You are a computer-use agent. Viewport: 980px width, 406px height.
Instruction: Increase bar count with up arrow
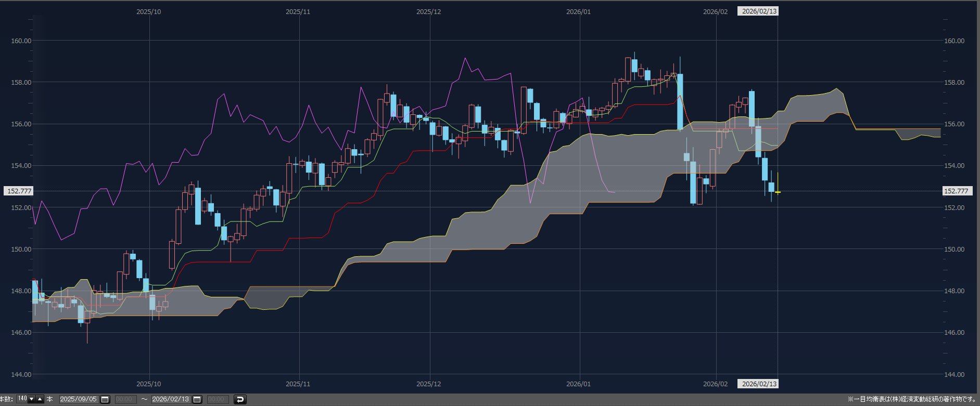[x=40, y=399]
